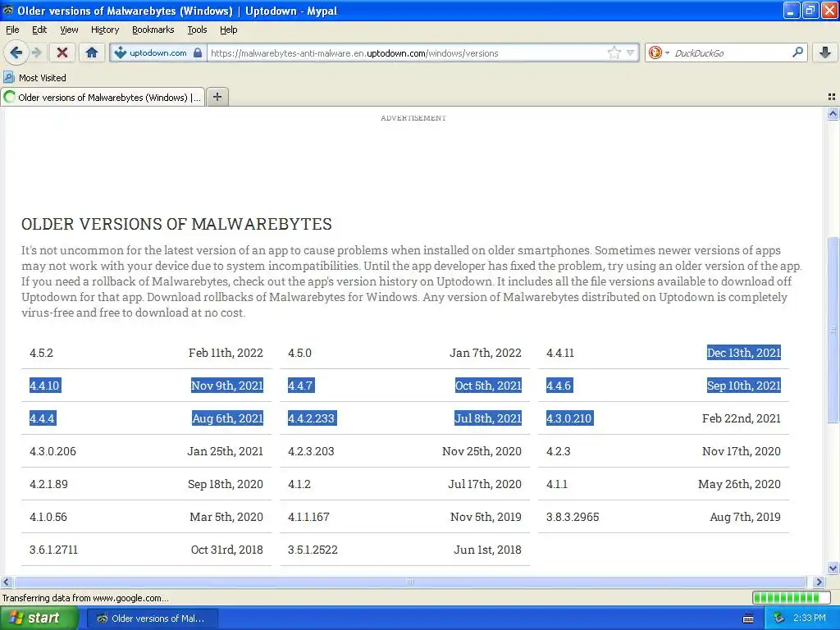Viewport: 840px width, 630px height.
Task: Stop page loading with the red X
Action: click(x=62, y=52)
